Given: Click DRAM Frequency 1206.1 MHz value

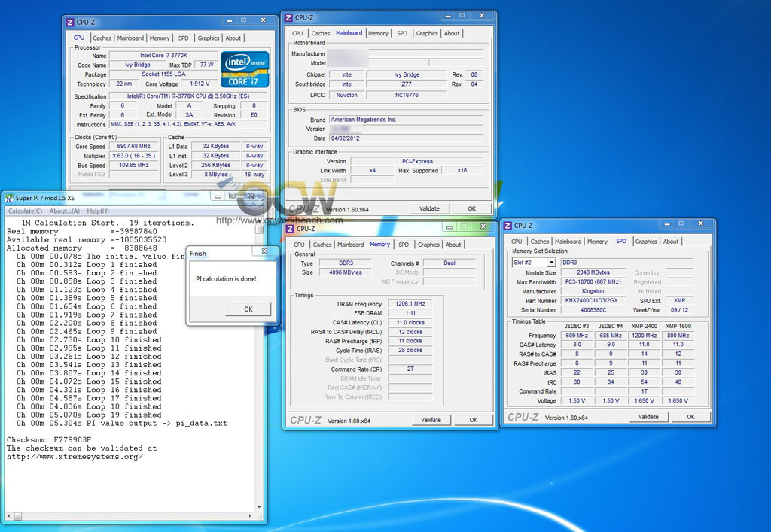Looking at the screenshot, I should 410,304.
